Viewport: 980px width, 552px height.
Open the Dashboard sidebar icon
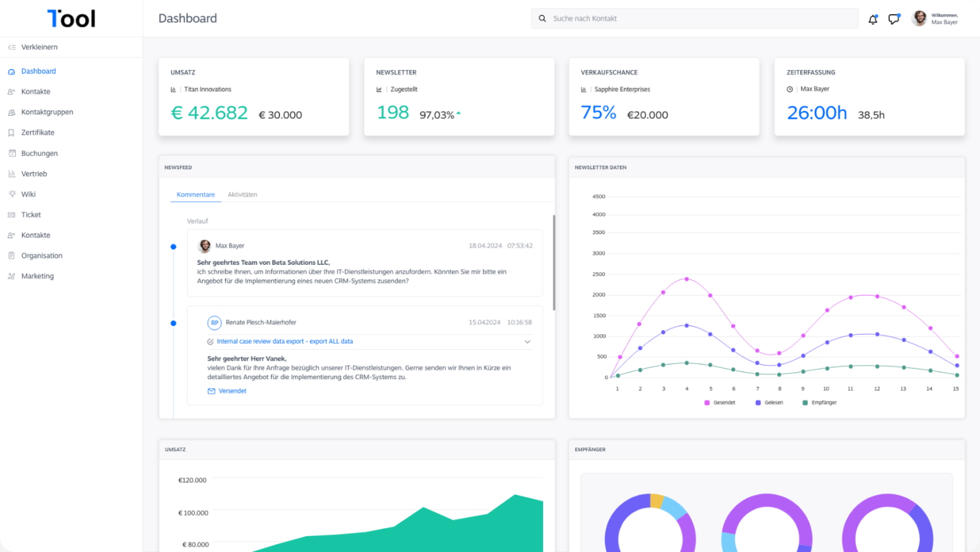point(11,71)
